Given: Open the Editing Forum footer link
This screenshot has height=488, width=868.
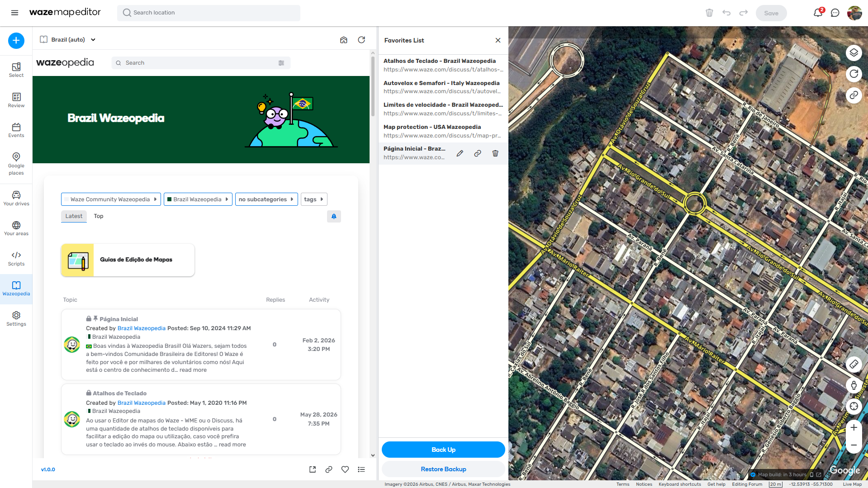Looking at the screenshot, I should pyautogui.click(x=747, y=484).
